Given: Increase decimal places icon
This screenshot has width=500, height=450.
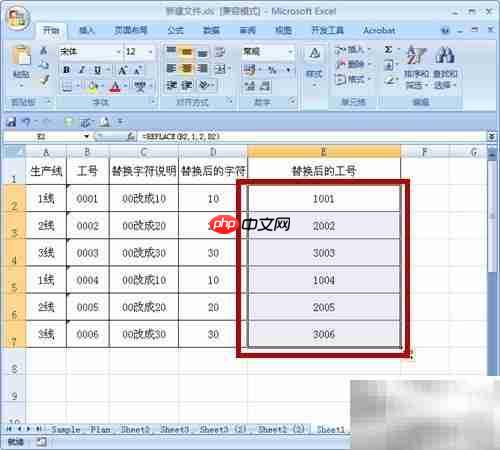Looking at the screenshot, I should tap(250, 86).
